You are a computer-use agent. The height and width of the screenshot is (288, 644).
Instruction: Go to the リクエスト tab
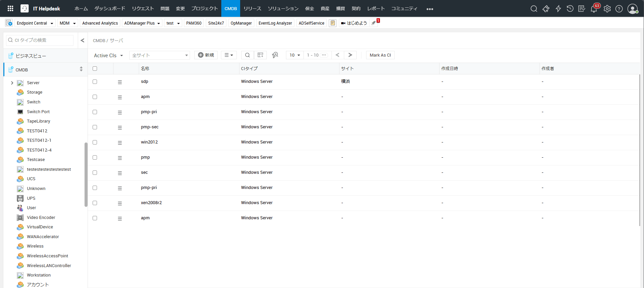coord(143,9)
